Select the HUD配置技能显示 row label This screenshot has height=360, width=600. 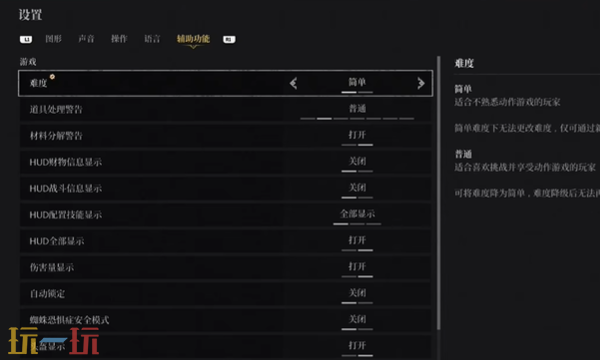[x=66, y=215]
